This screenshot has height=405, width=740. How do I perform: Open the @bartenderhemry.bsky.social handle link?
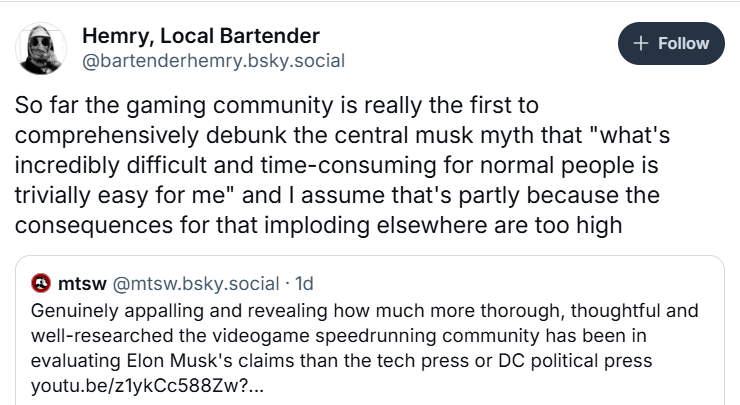point(212,61)
